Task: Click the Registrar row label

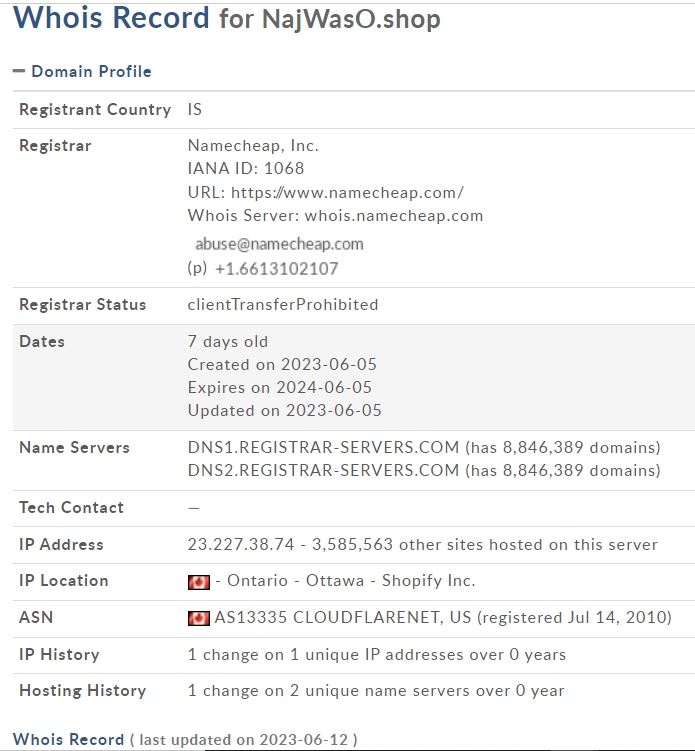Action: point(55,146)
